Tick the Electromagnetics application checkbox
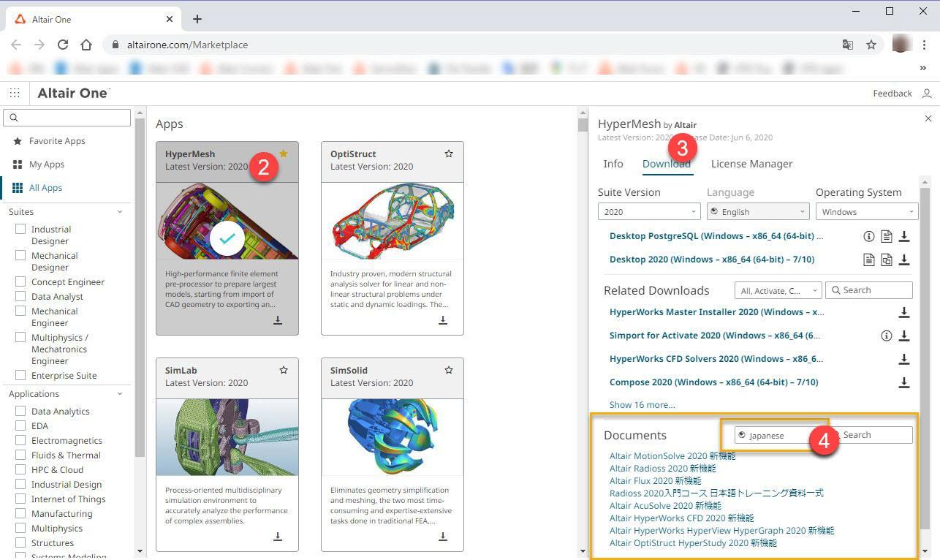 point(20,441)
